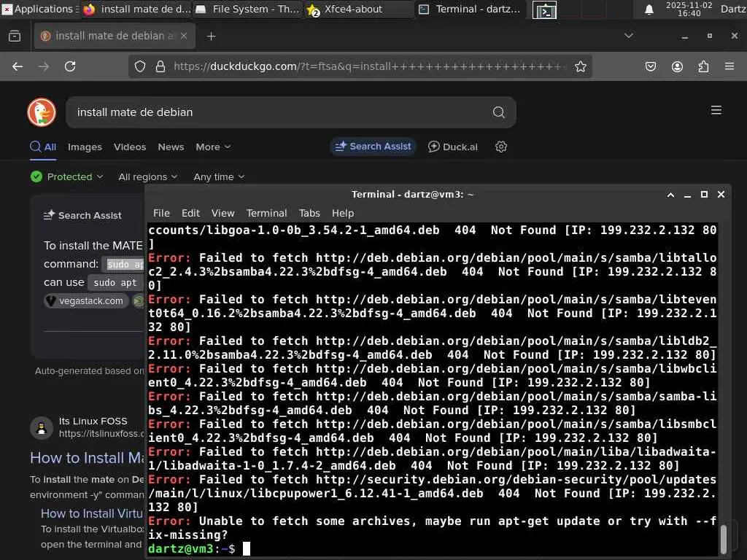The image size is (747, 560).
Task: Click the panel clock showing 16:40
Action: click(689, 9)
